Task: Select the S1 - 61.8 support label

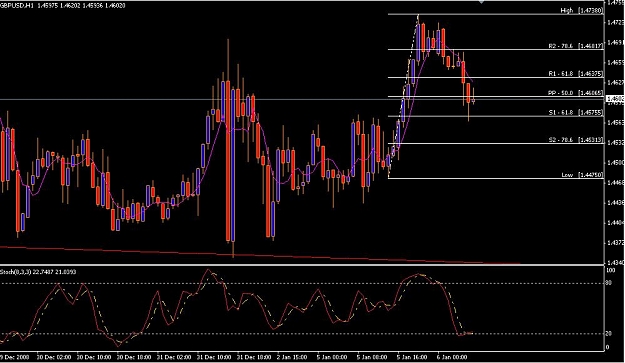Action: point(576,113)
